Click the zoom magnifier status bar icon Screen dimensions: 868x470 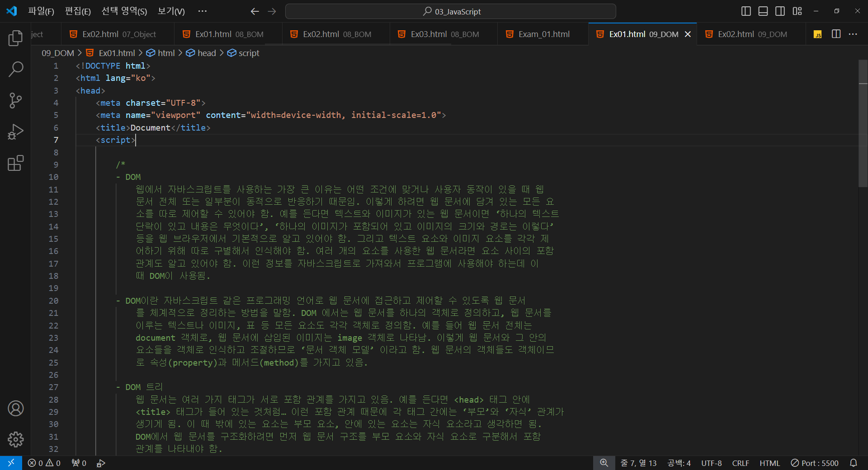[604, 463]
